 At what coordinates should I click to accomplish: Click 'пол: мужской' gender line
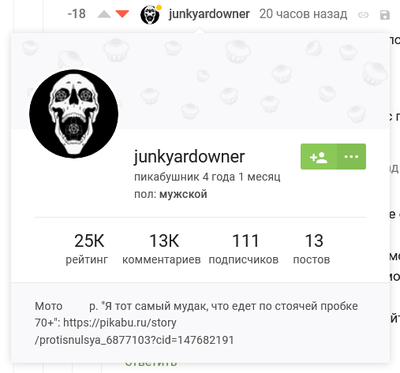coord(171,194)
